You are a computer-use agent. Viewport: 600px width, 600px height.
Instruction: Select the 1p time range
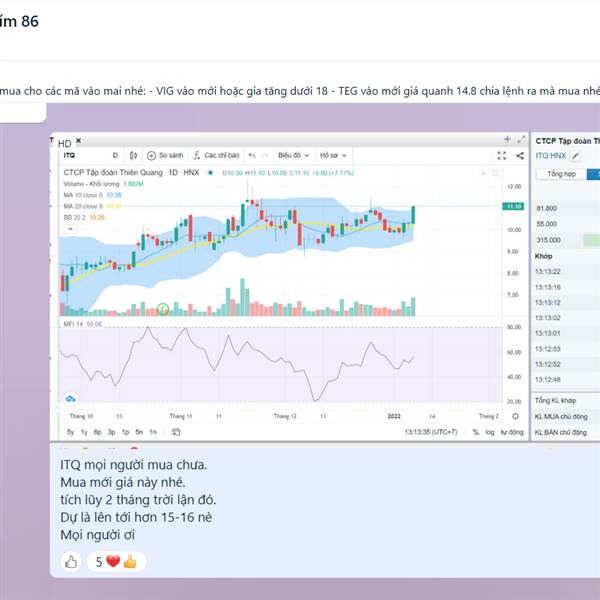[125, 432]
